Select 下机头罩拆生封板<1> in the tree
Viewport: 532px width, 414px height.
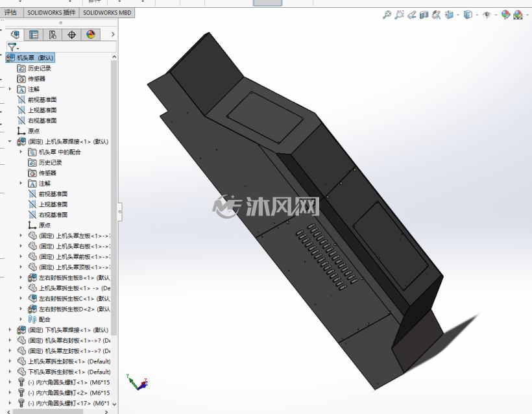pos(64,372)
